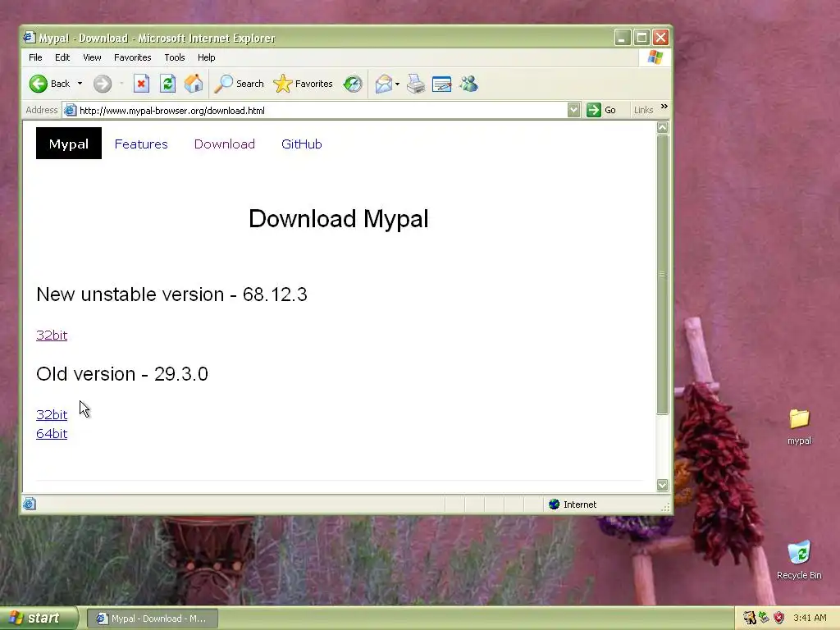Stop loading with the red X icon
The height and width of the screenshot is (630, 840).
[x=141, y=84]
